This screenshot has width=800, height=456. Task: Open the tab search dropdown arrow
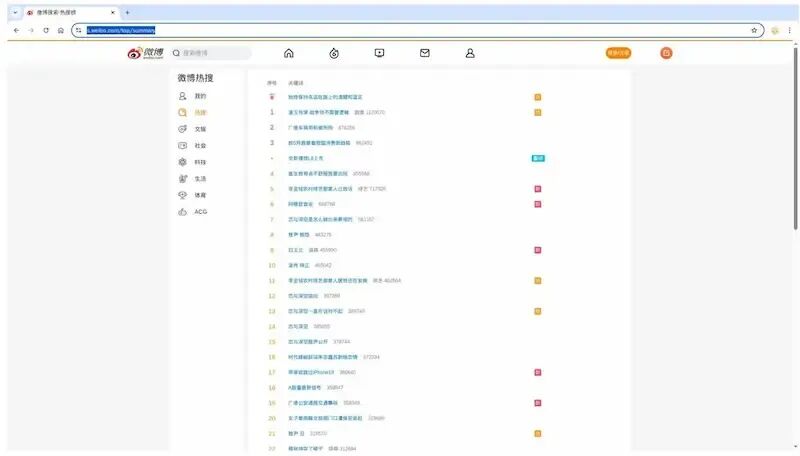click(15, 12)
